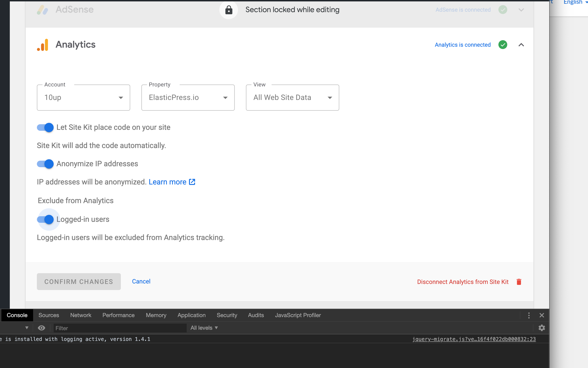The image size is (588, 368).
Task: Open the View dropdown showing All Web Site Data
Action: (293, 98)
